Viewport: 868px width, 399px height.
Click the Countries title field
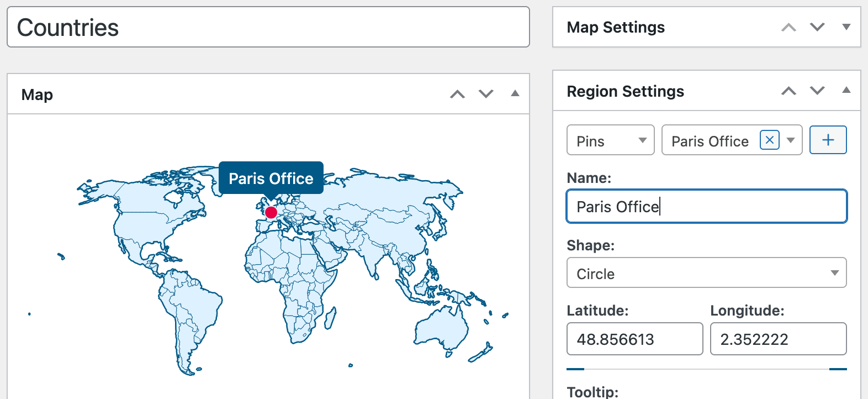pos(268,28)
